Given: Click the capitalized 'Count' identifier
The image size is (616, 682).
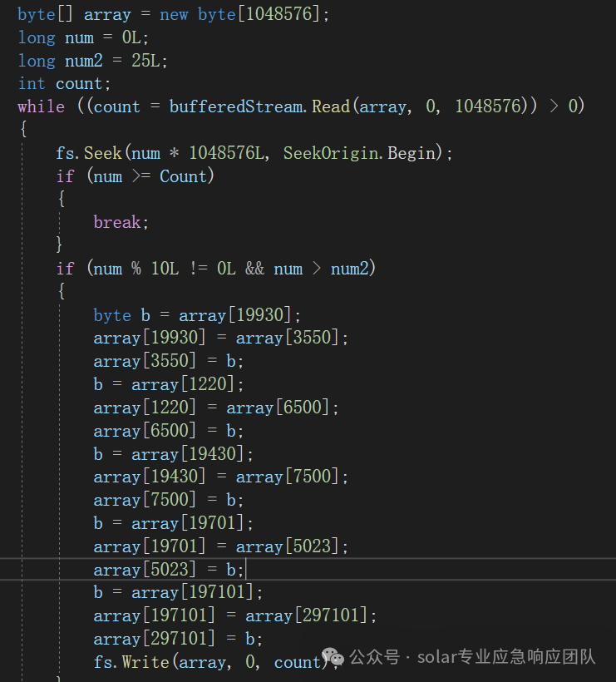Looking at the screenshot, I should (183, 176).
